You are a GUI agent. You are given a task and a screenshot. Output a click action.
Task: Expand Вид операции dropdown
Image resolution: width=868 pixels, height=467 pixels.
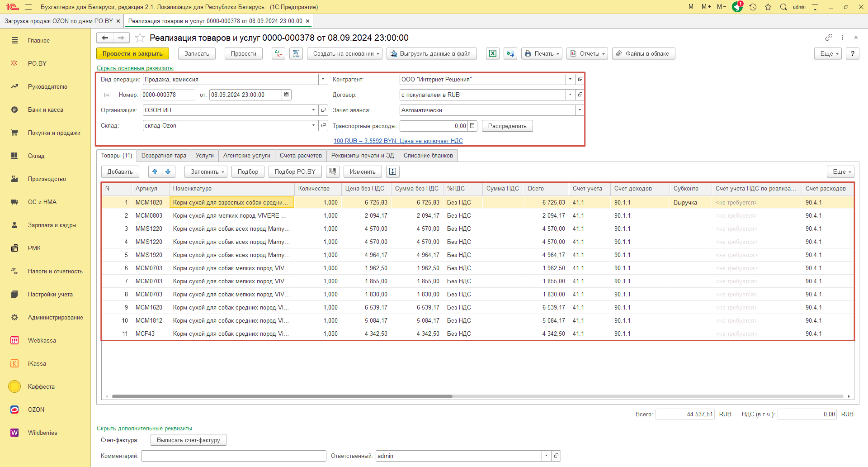pyautogui.click(x=323, y=79)
